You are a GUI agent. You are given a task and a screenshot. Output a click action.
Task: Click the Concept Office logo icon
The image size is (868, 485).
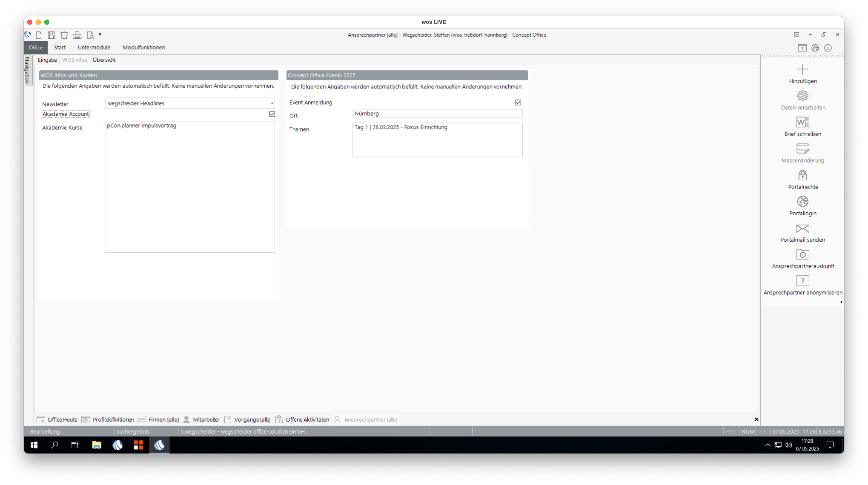tap(28, 35)
